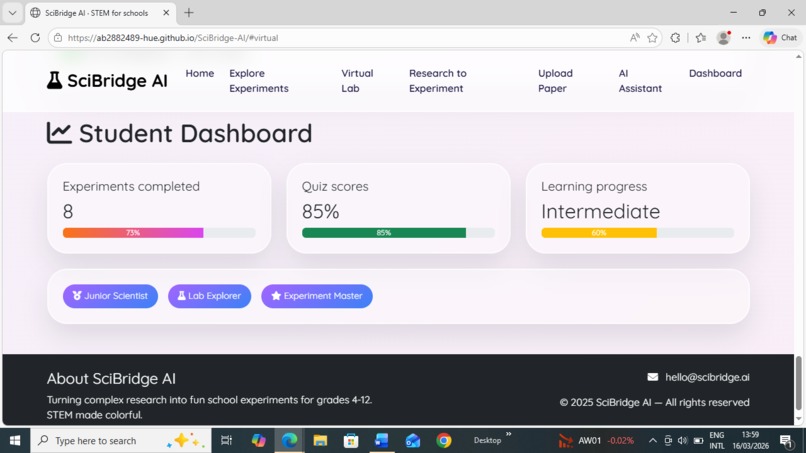The height and width of the screenshot is (453, 806).
Task: Add page to favorites star icon
Action: coord(652,38)
